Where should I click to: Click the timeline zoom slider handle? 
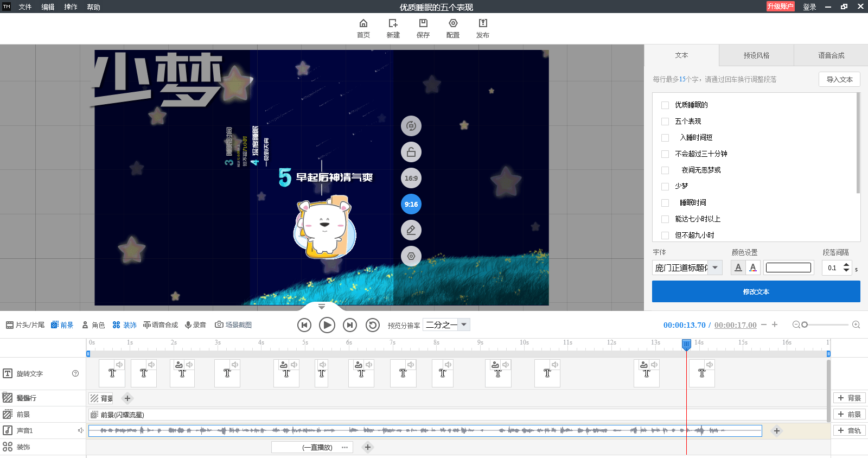click(x=805, y=325)
